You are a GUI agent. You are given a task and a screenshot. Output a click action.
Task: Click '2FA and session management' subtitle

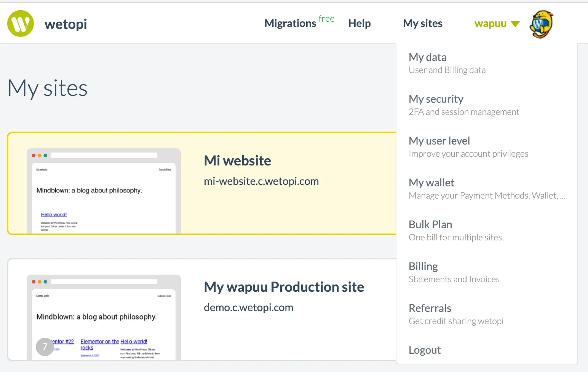[x=464, y=112]
